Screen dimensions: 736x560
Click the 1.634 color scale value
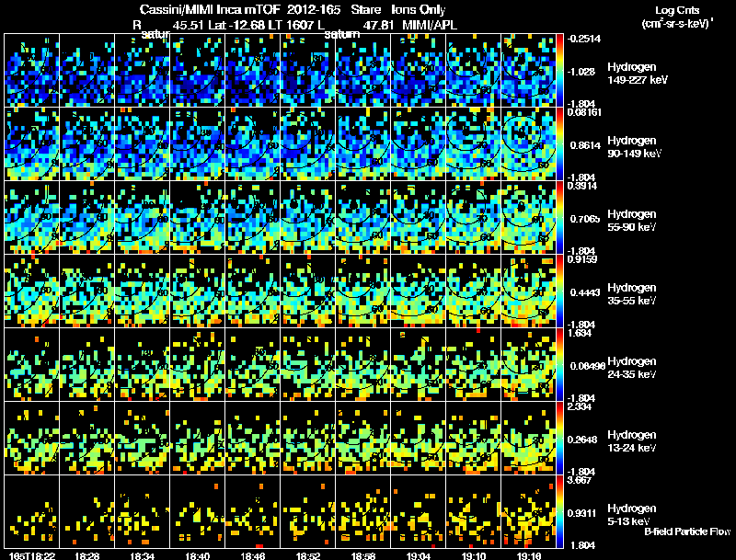point(580,333)
